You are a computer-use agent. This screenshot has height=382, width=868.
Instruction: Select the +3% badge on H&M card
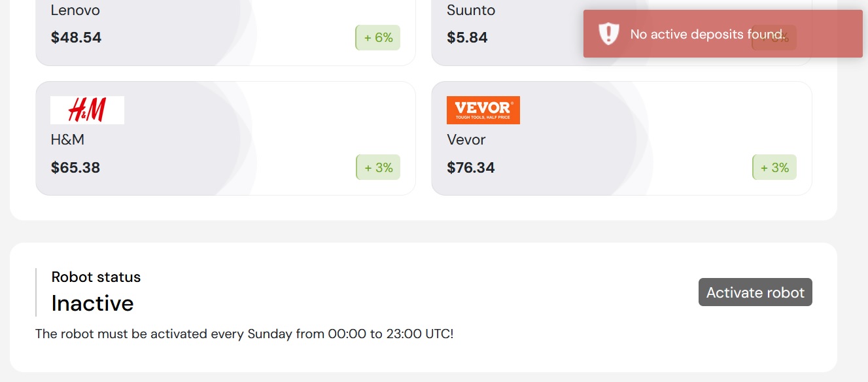378,167
